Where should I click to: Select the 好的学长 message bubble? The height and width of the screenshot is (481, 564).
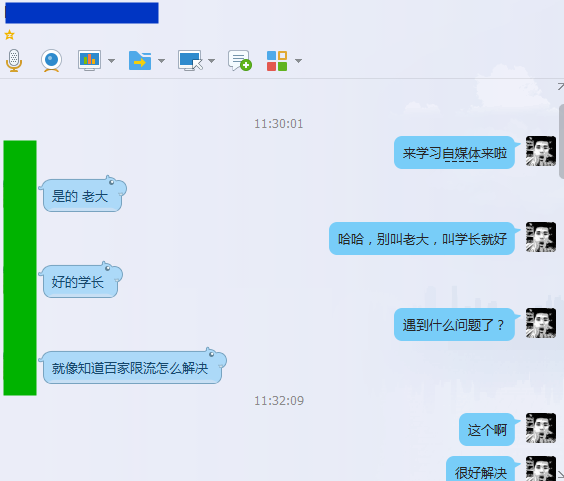coord(81,281)
